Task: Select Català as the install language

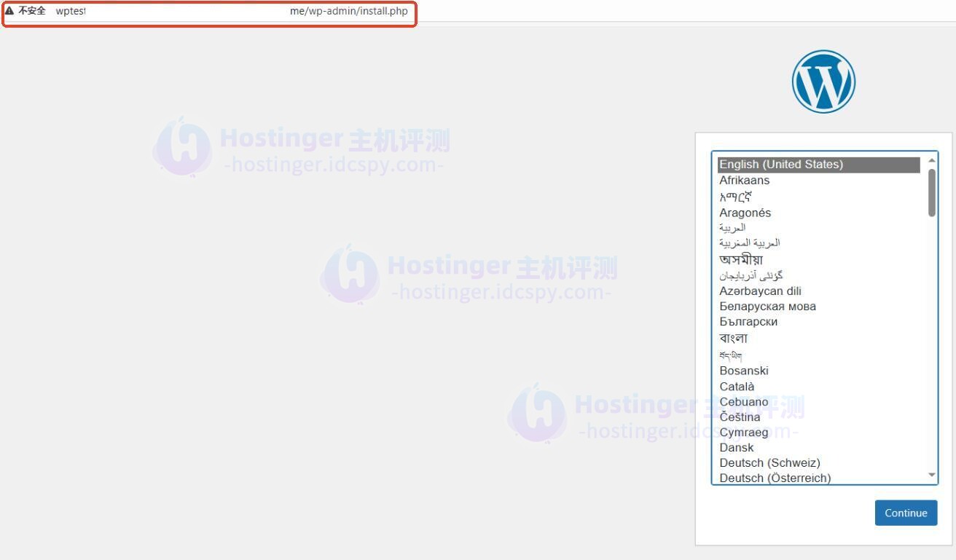Action: coord(737,386)
